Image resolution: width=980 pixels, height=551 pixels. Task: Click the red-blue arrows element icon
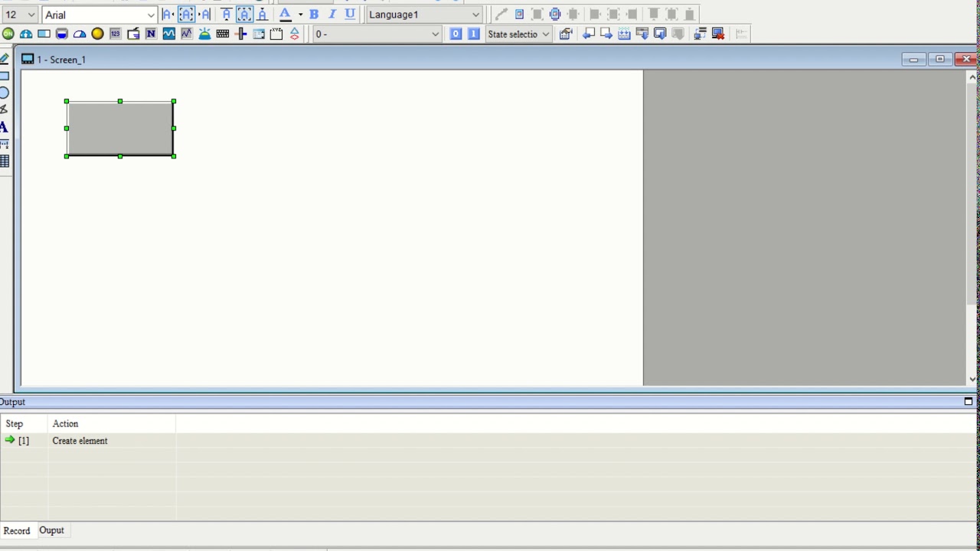point(294,34)
